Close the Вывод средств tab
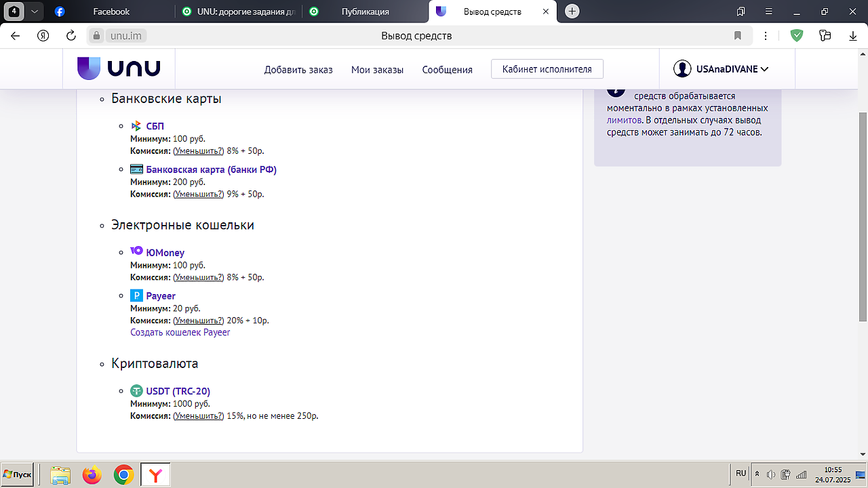 pos(546,12)
